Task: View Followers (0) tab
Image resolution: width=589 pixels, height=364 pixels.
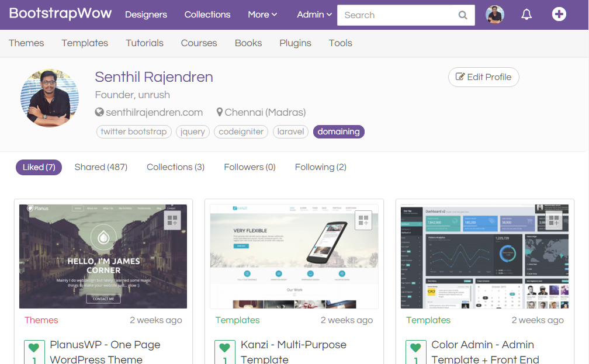Action: [250, 167]
